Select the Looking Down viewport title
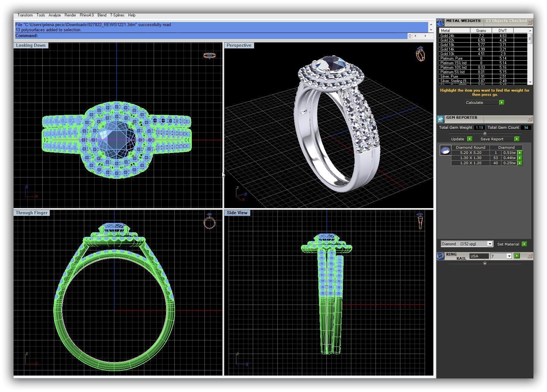The height and width of the screenshot is (392, 547). pos(31,45)
